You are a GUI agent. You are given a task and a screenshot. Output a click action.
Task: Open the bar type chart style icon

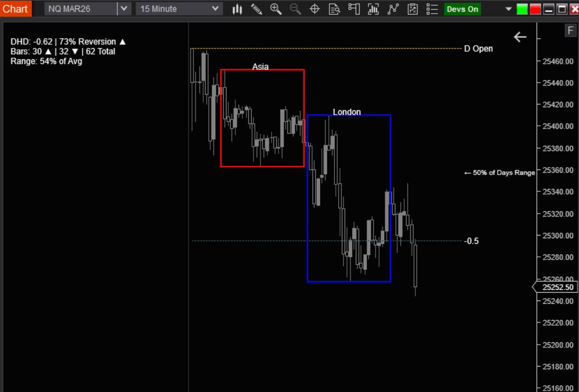pos(237,9)
